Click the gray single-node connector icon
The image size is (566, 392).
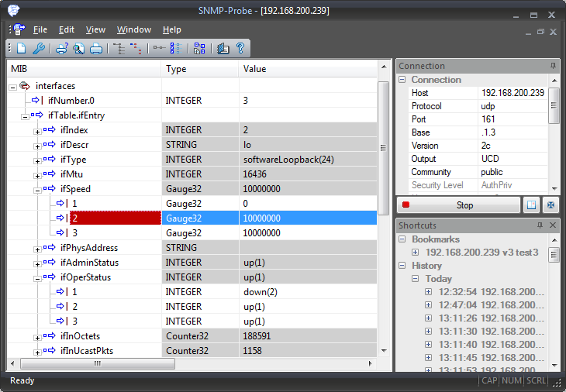click(159, 48)
